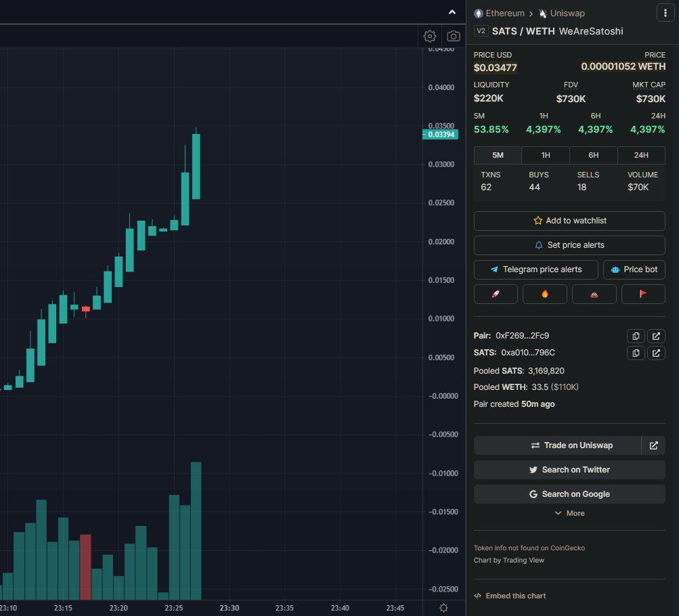Set price alerts for SATS

[569, 245]
